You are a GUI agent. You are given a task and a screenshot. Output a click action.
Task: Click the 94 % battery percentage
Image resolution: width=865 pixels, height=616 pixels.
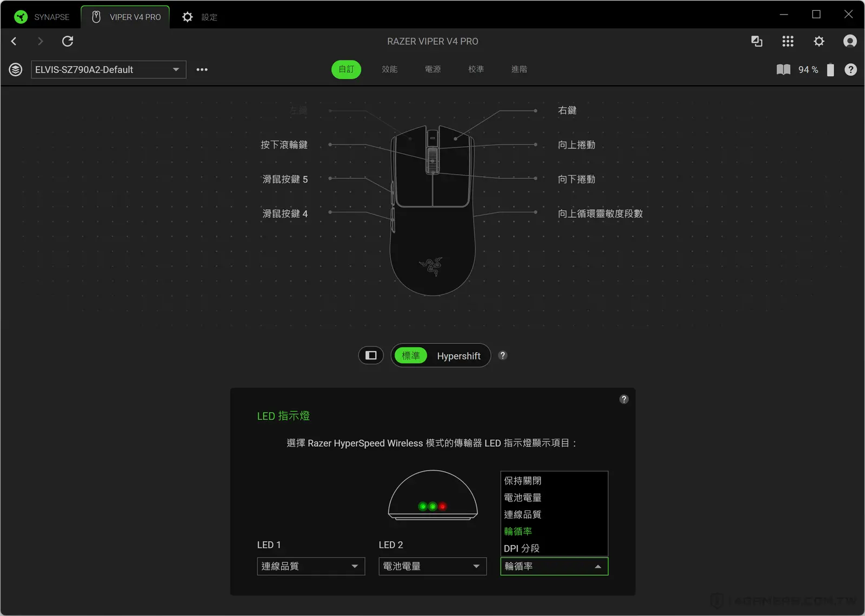tap(808, 69)
